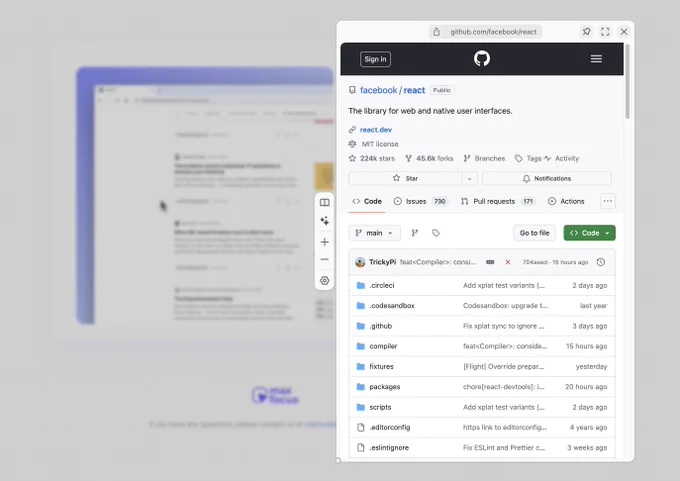
Task: Open the .github folder
Action: 380,326
